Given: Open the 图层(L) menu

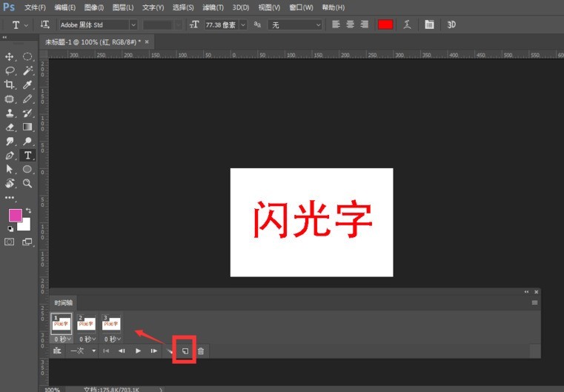Looking at the screenshot, I should click(x=122, y=7).
